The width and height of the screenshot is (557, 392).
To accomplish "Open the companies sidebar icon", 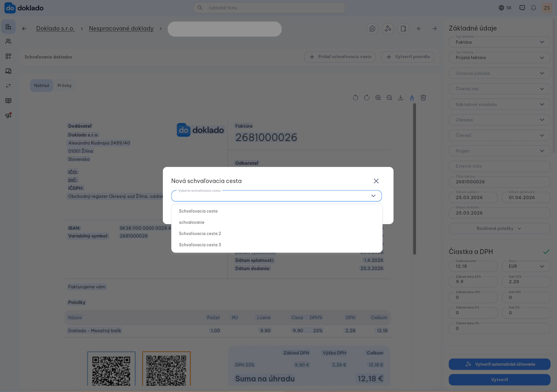I will point(9,27).
